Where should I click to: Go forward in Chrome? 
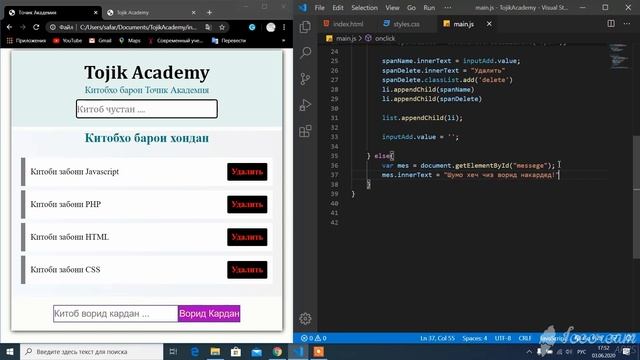(23, 27)
